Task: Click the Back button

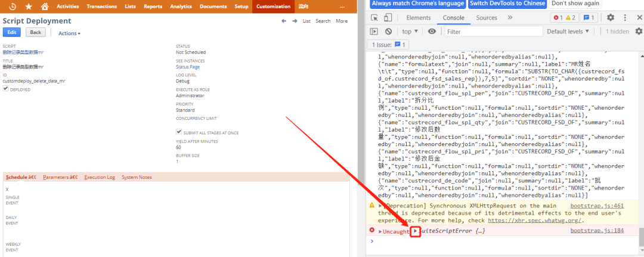Action: 36,32
